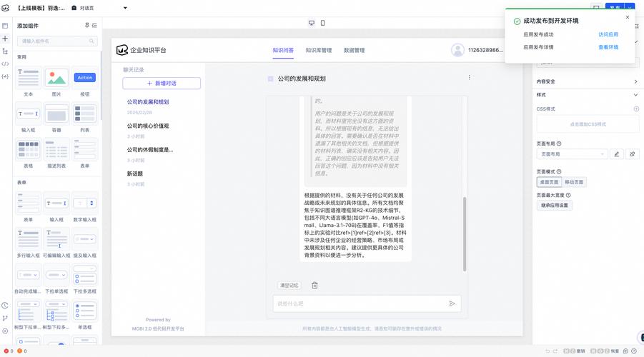Add the 单选框 radio component
This screenshot has height=357, width=644.
(x=85, y=315)
